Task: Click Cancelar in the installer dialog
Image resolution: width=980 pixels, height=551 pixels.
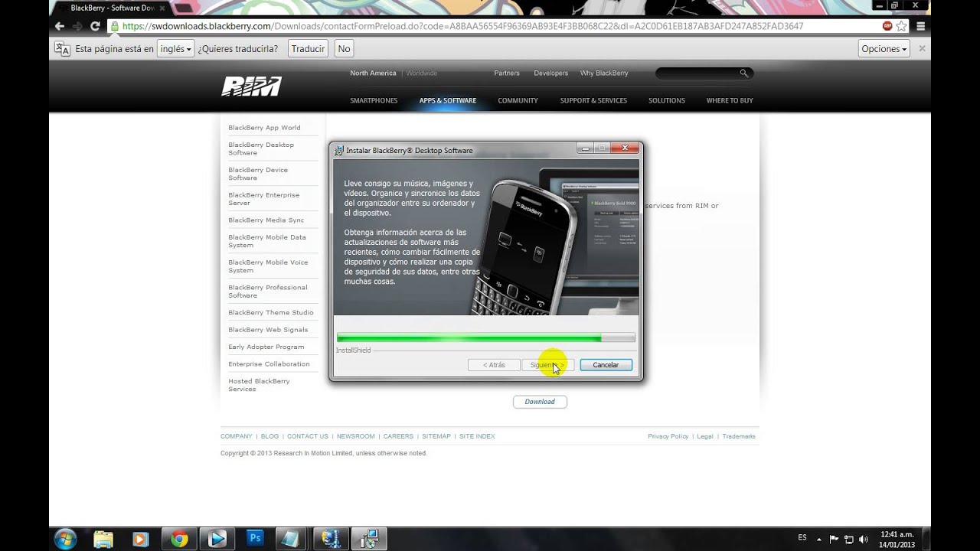Action: click(606, 365)
